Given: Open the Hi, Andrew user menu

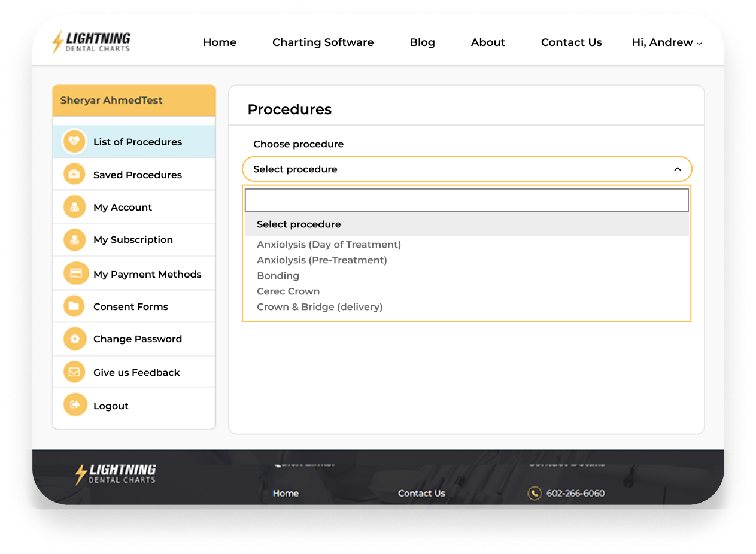Looking at the screenshot, I should (x=666, y=42).
